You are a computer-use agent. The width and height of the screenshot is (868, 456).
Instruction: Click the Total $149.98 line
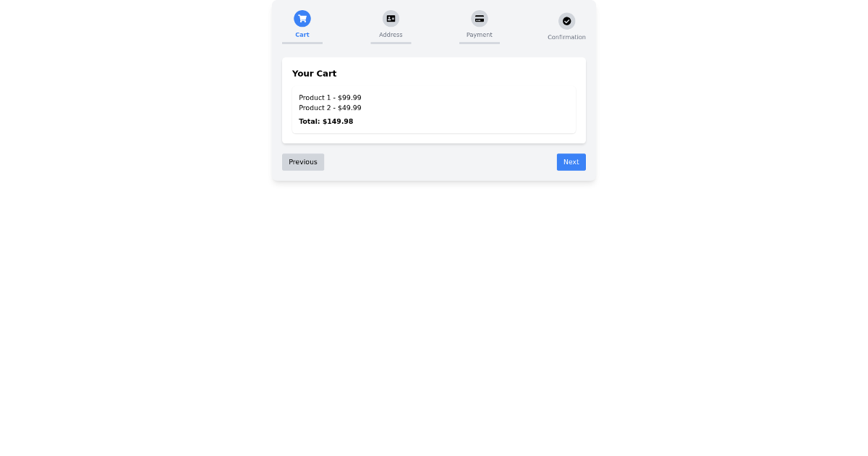(326, 121)
